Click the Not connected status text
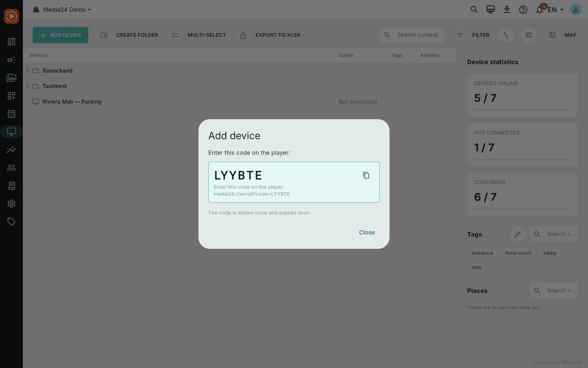Screen dimensions: 588x368 point(357,102)
